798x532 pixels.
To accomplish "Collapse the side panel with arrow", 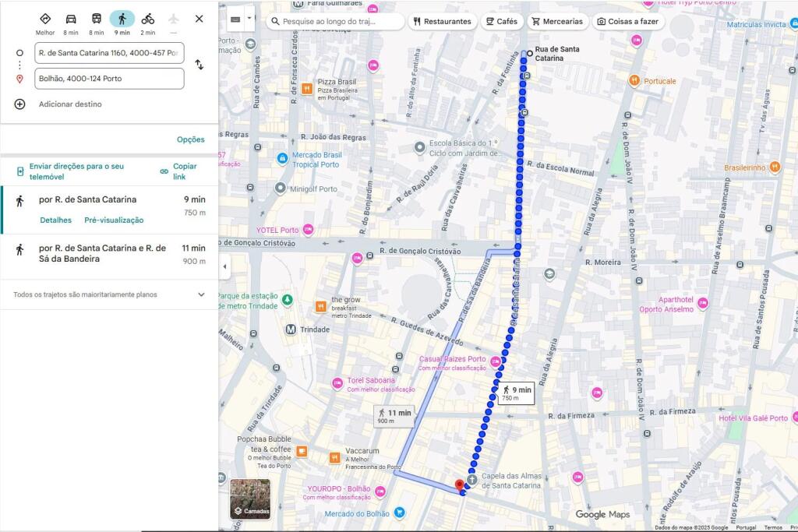I will (225, 266).
